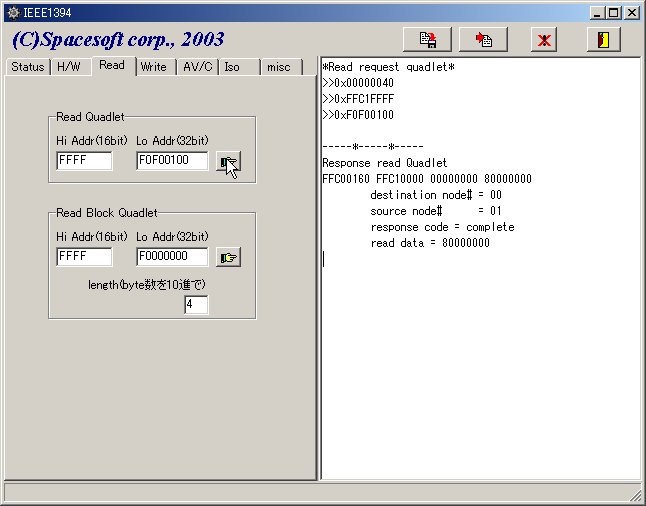The height and width of the screenshot is (506, 646).
Task: Open the H/W tab
Action: [x=69, y=67]
